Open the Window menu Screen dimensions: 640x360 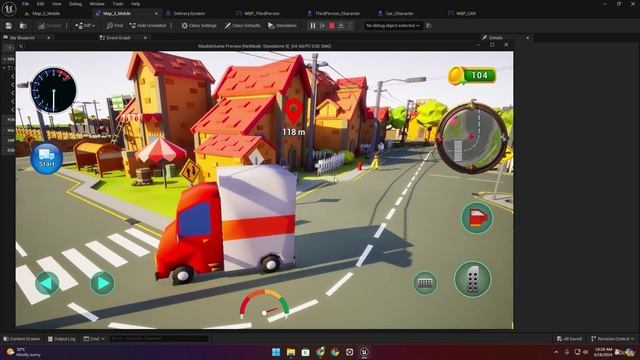pos(97,4)
